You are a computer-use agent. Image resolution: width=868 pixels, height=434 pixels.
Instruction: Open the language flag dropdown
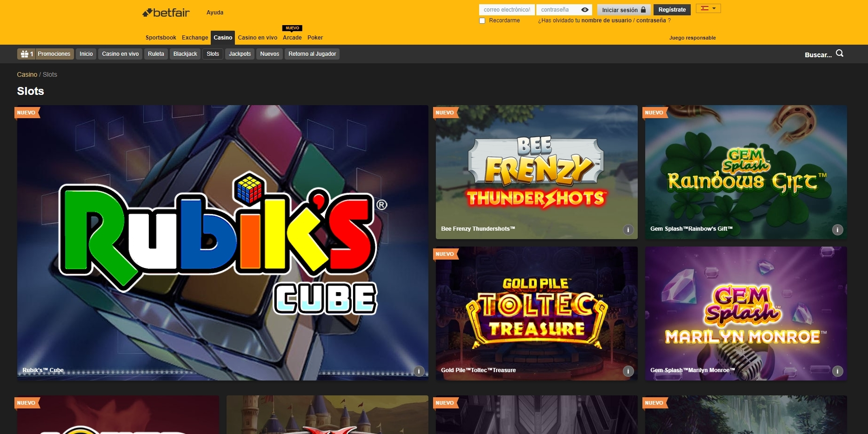pos(708,8)
